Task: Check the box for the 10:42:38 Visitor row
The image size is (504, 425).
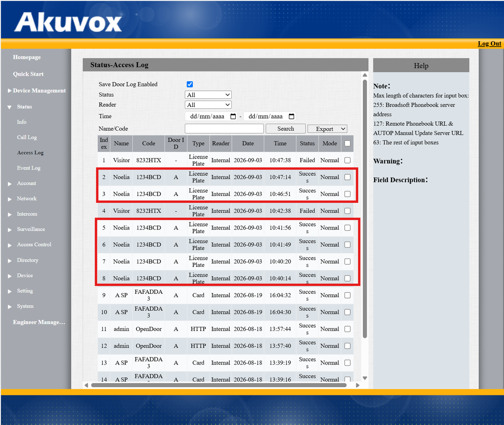Action: coord(347,211)
